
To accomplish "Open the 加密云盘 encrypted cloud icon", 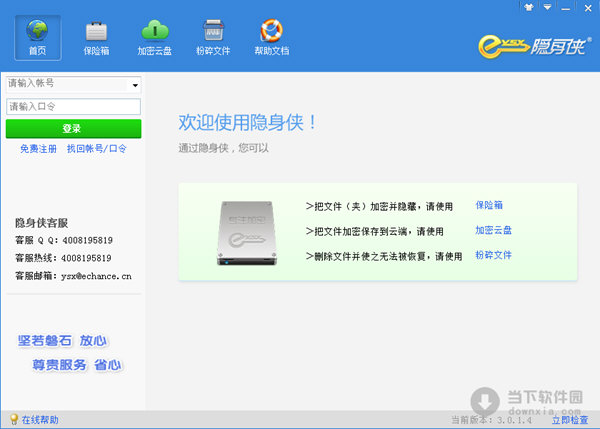I will point(154,32).
